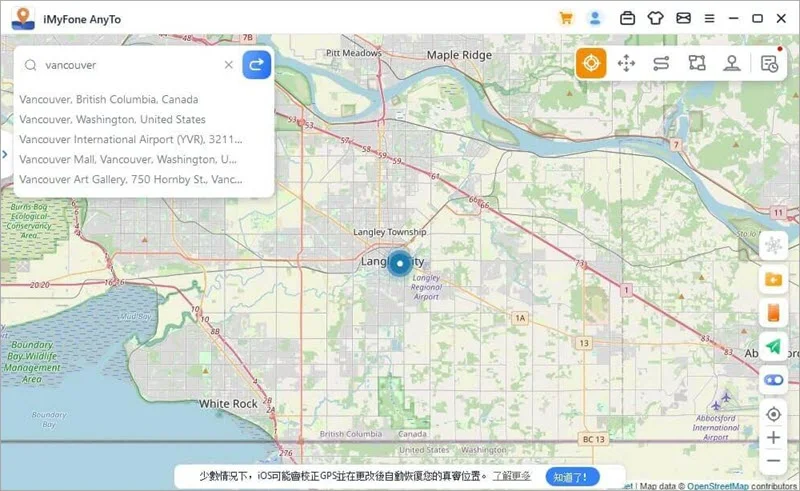The image size is (800, 491).
Task: Click the Burns Bog Ecological Conservancy label
Action: point(30,221)
